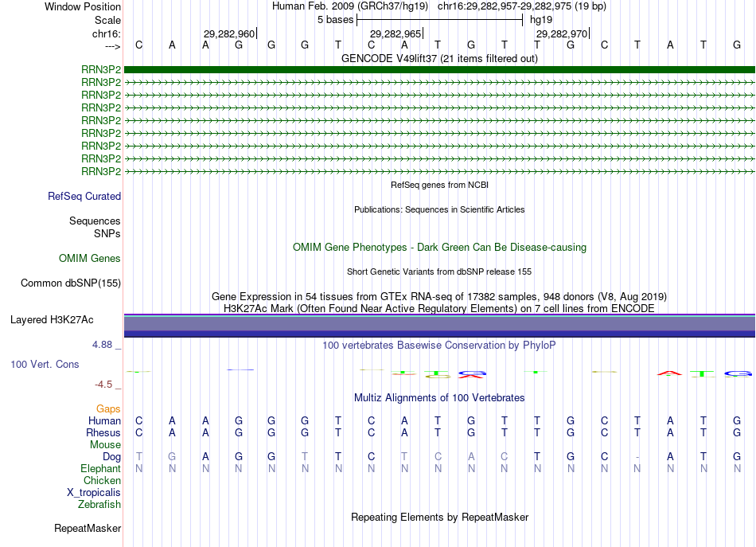Open 100 vertebrates Basewise Conservation by PhyloP
This screenshot has height=547, width=756.
tap(439, 346)
